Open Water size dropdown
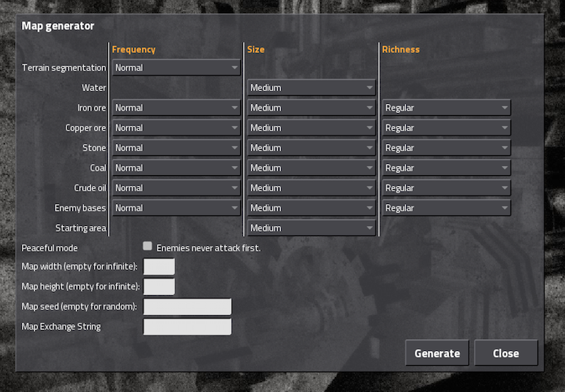Image resolution: width=565 pixels, height=392 pixels. tap(311, 88)
